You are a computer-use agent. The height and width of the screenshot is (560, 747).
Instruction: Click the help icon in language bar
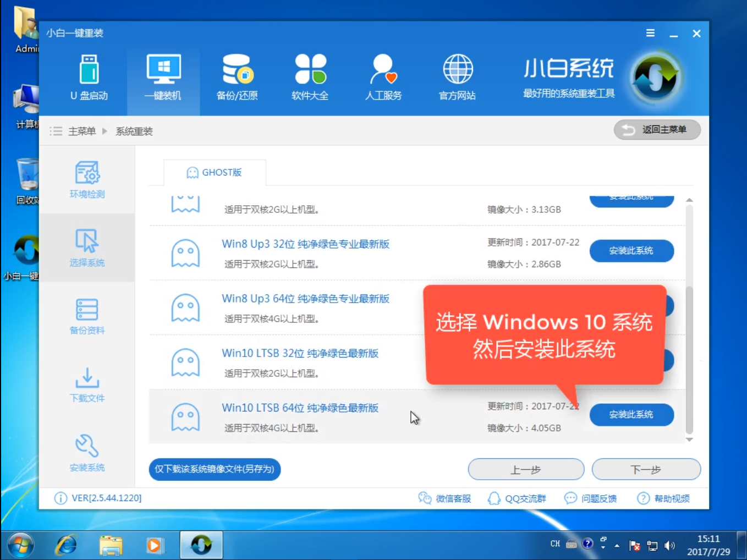click(x=587, y=543)
